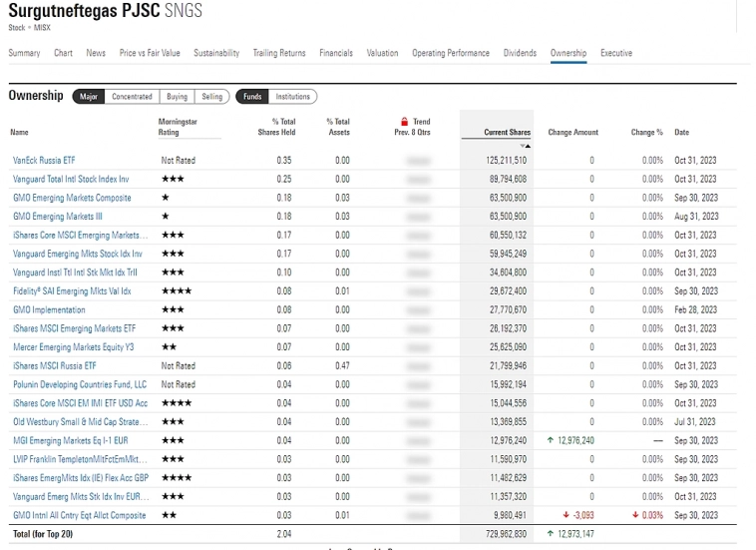Go to the Financials tab
Screen dimensions: 756x550
[x=336, y=53]
